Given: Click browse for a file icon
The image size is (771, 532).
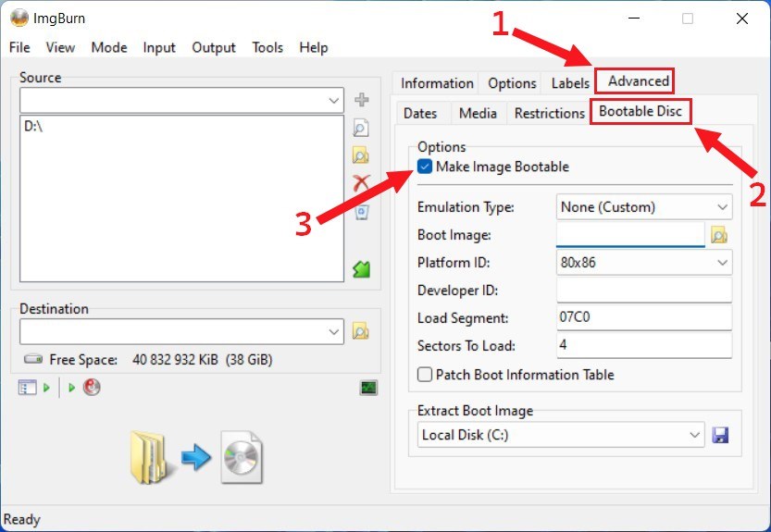Looking at the screenshot, I should [361, 128].
